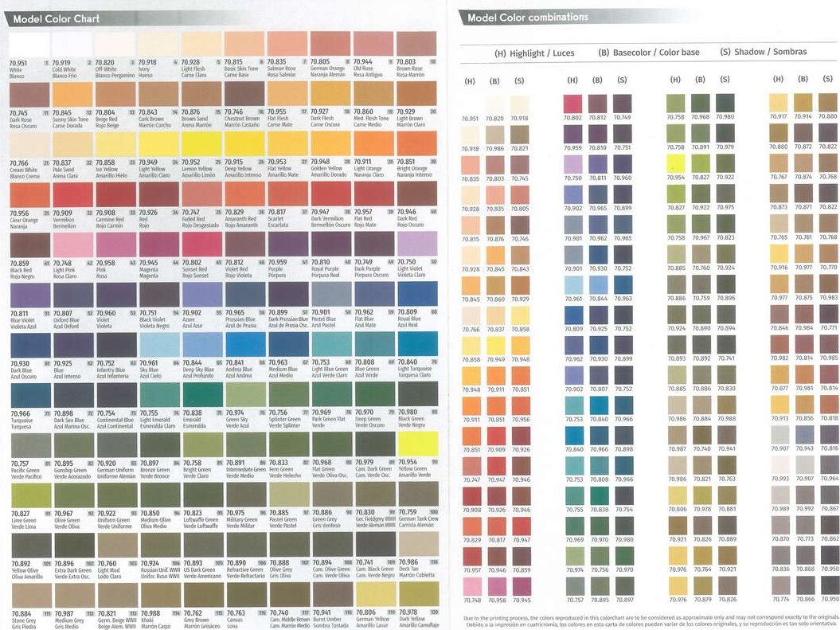Click the 'Due to the printing process' disclaimer line
840x630 pixels.
[x=651, y=618]
